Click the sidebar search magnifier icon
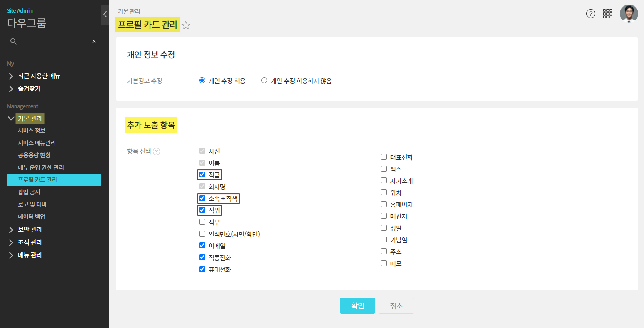This screenshot has height=328, width=644. click(14, 41)
